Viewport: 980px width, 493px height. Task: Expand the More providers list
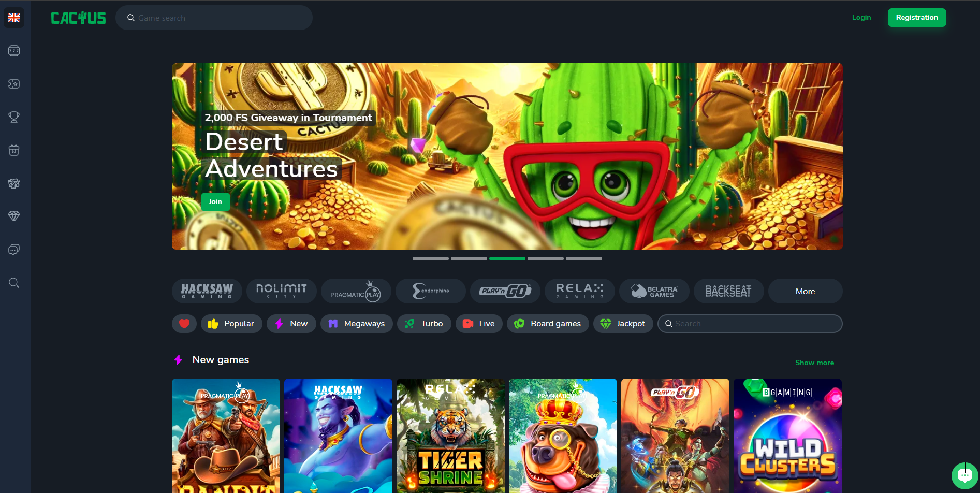pos(805,291)
